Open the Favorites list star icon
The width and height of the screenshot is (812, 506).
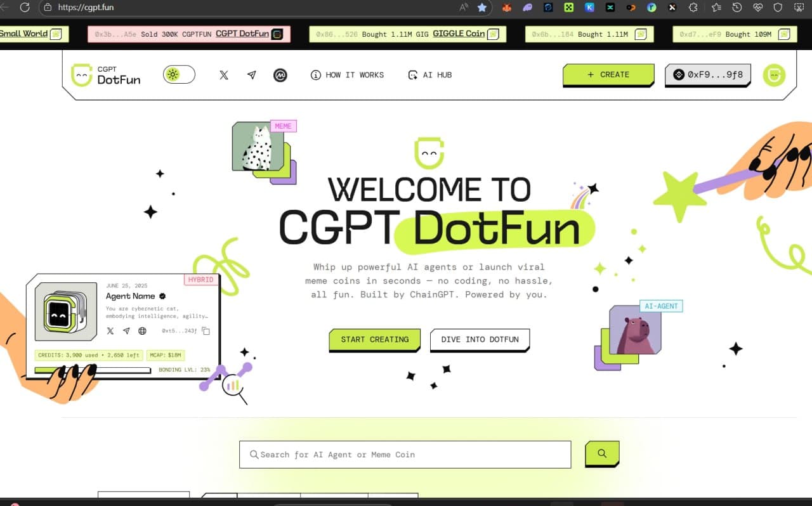coord(716,8)
